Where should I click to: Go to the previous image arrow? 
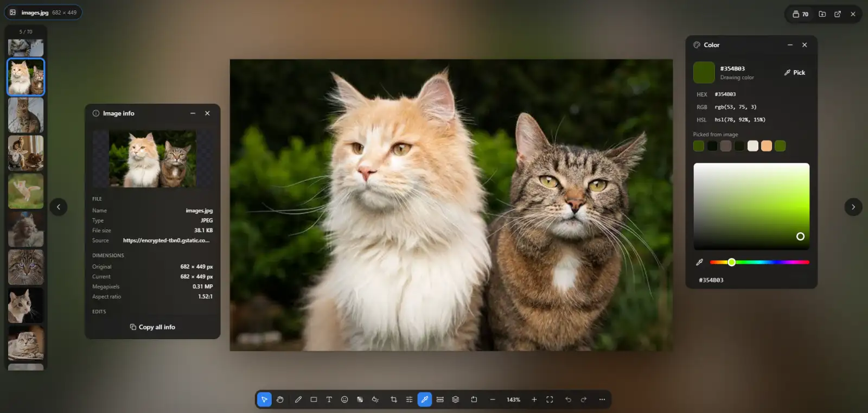tap(59, 207)
